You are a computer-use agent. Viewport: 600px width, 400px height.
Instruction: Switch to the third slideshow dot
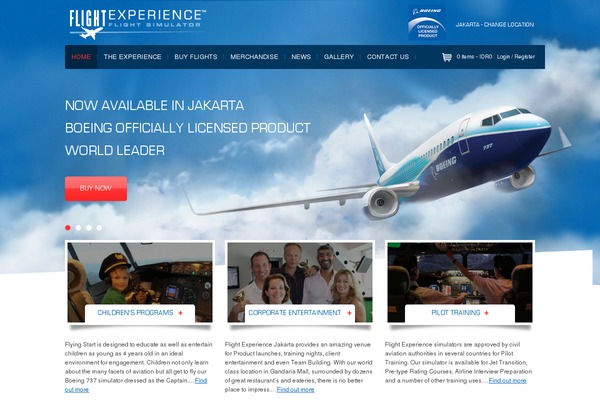89,228
